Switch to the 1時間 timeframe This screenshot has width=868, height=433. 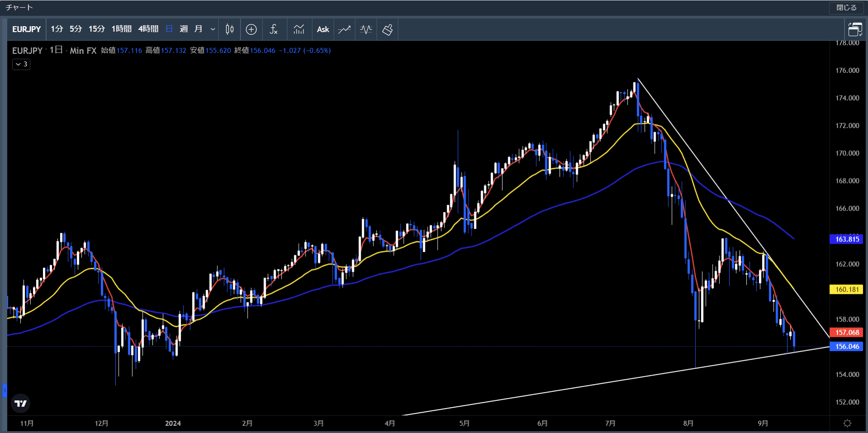121,29
